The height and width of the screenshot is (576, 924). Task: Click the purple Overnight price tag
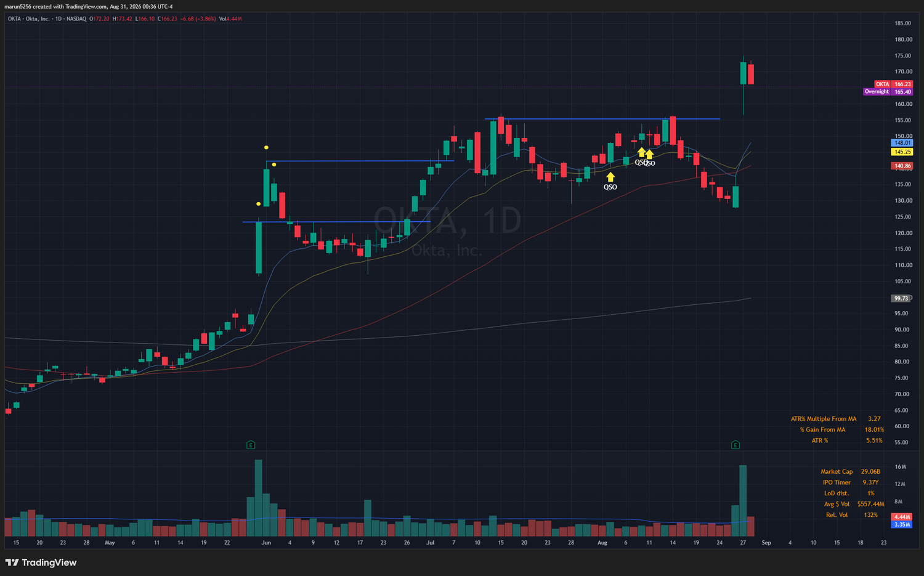[888, 92]
